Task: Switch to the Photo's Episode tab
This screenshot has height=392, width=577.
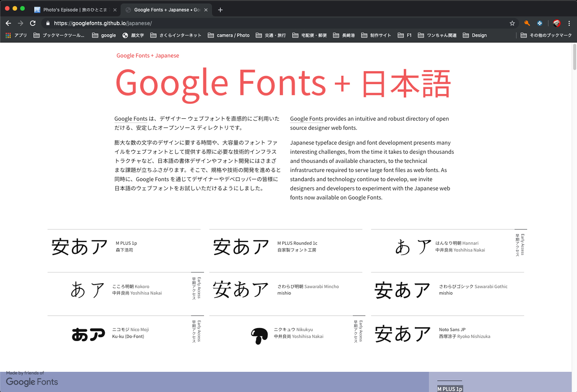Action: [74, 10]
